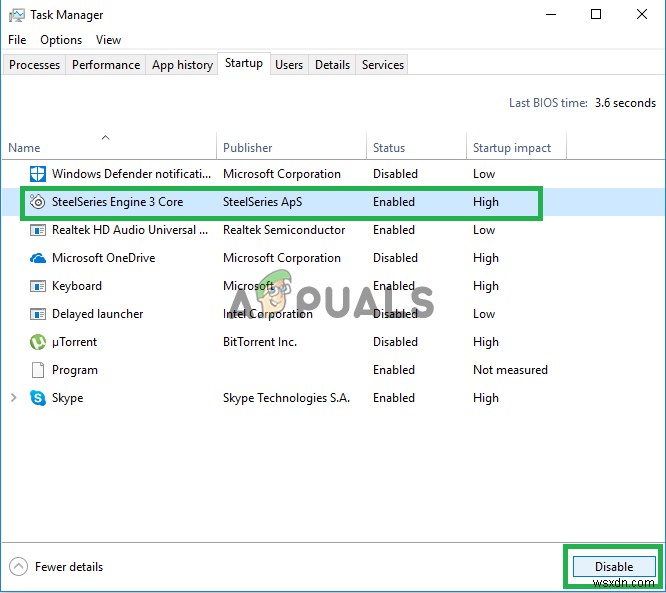This screenshot has height=593, width=666.
Task: Click the Realtek HD Audio Universal icon
Action: (37, 230)
